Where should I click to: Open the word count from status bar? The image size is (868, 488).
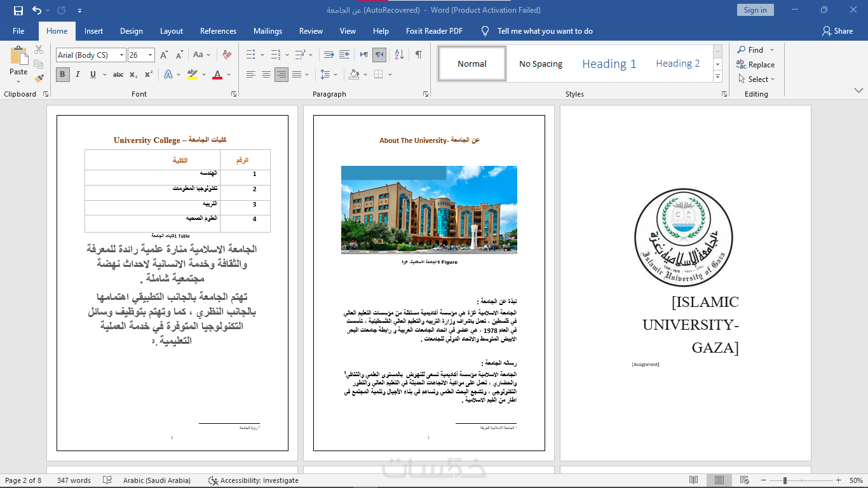[74, 480]
